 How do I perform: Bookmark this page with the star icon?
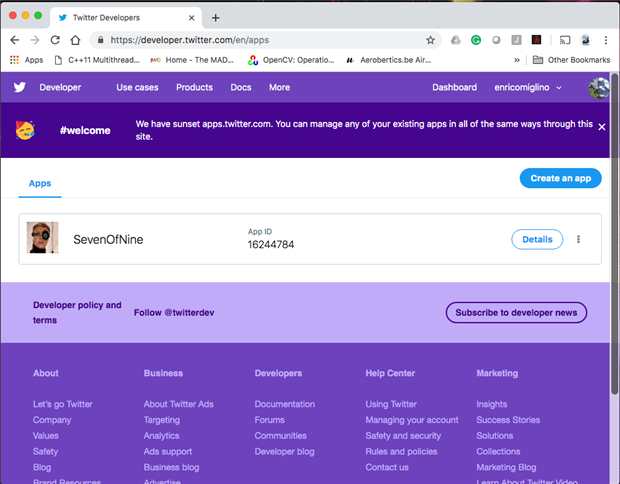(x=430, y=40)
